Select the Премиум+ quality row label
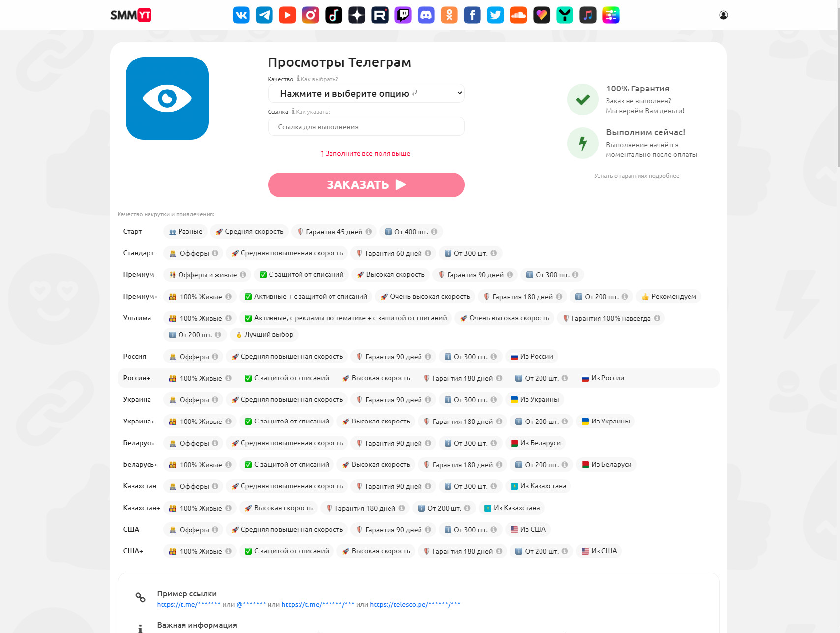 pyautogui.click(x=141, y=297)
